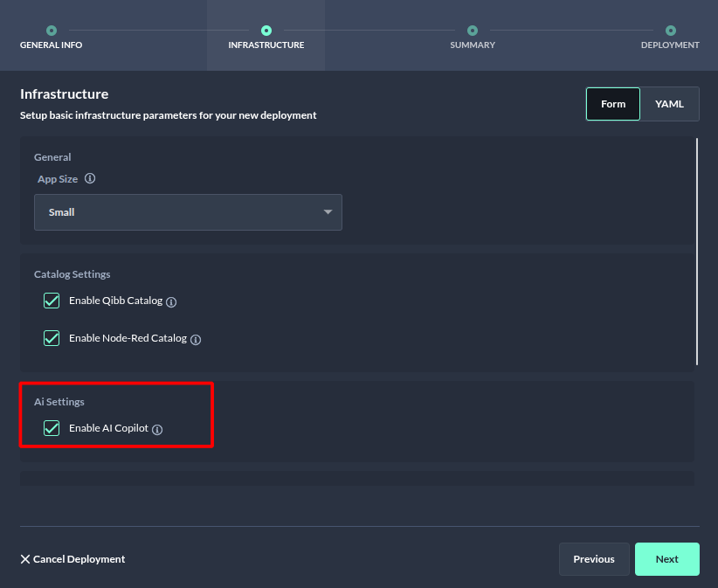Click the info icon beside Enable Node-Red Catalog
The width and height of the screenshot is (718, 588).
click(x=195, y=339)
